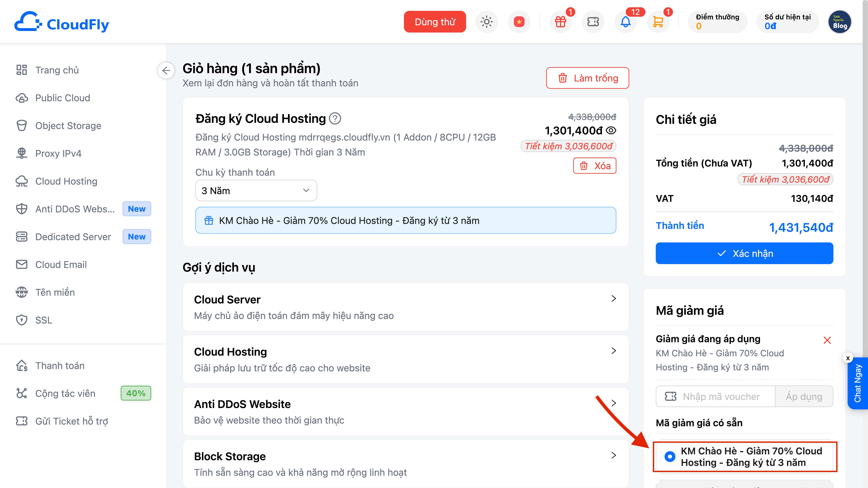Confirm order with Xác nhận button
The height and width of the screenshot is (488, 868).
[x=744, y=253]
